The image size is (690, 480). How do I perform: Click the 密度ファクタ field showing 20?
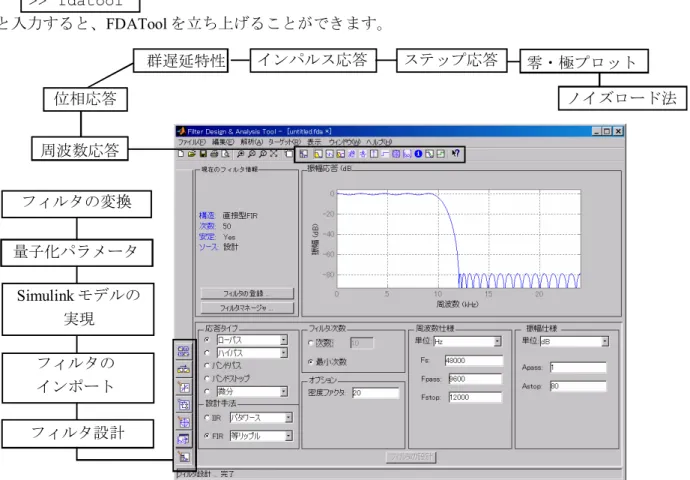(375, 392)
